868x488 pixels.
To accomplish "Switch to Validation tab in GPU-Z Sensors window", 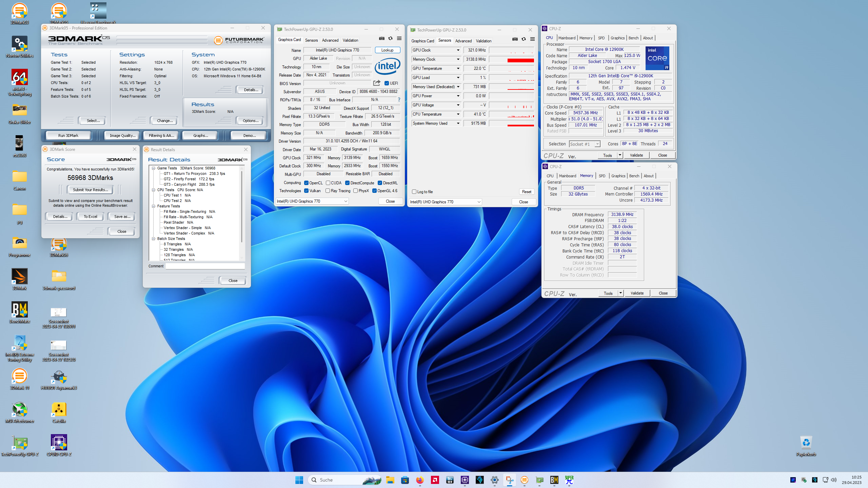I will tap(484, 41).
